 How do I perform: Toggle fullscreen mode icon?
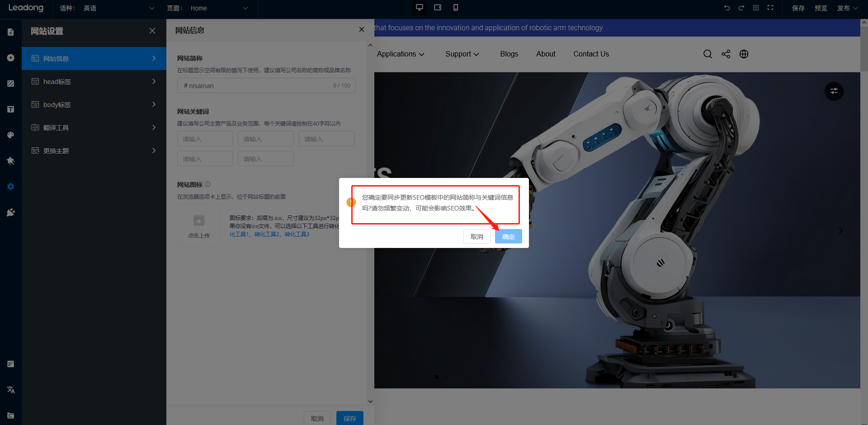[770, 8]
